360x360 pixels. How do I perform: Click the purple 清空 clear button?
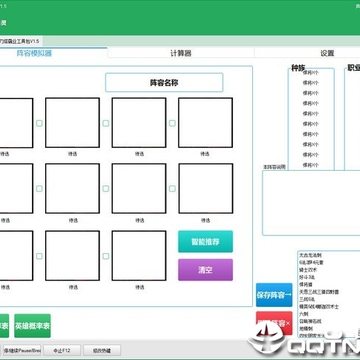coord(205,270)
